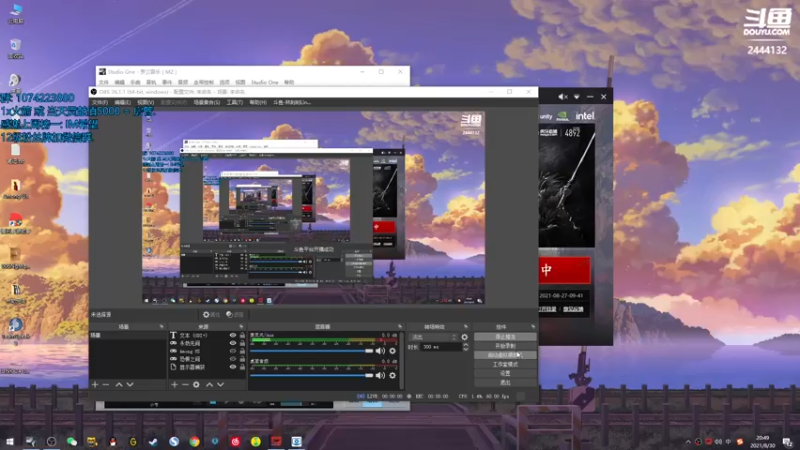
Task: Open OBS 文件(F) File menu
Action: 100,103
